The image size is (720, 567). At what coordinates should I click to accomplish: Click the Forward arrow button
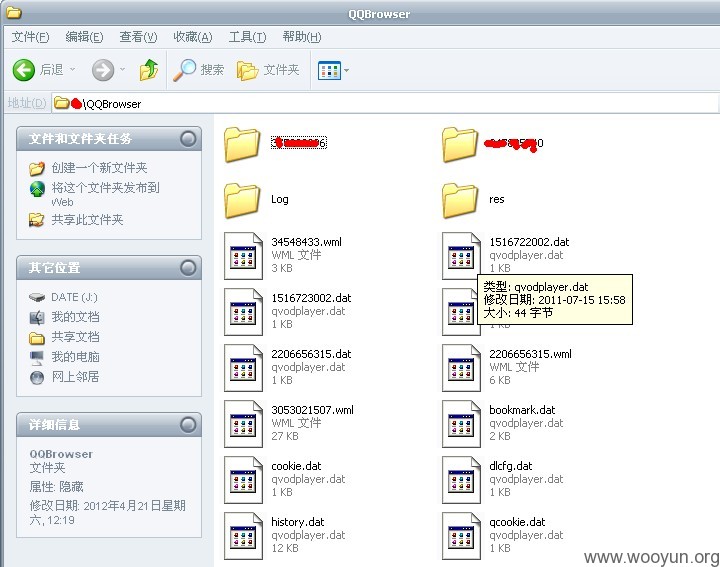[103, 70]
